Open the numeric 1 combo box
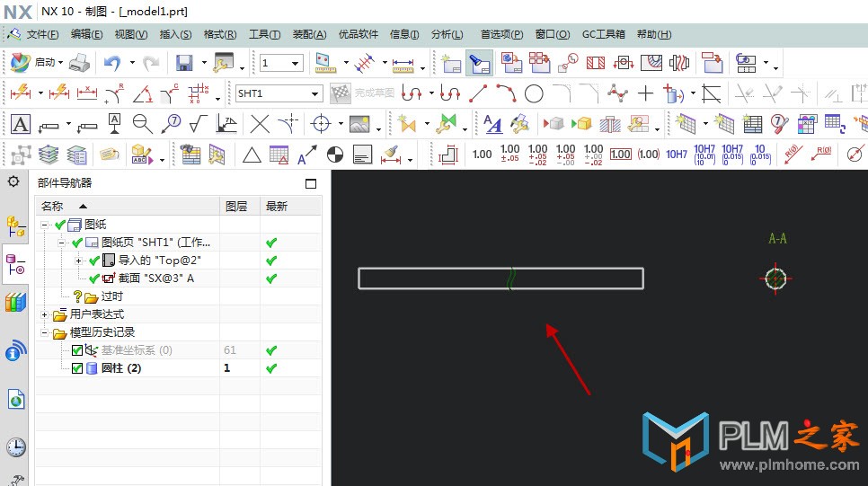868x486 pixels. [296, 63]
